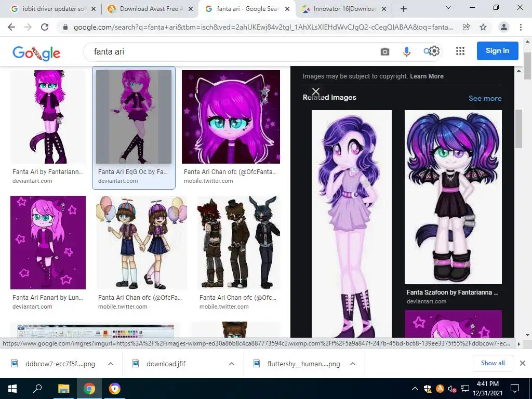Close the fanta ari Google Search tab
Image resolution: width=532 pixels, height=399 pixels.
(x=287, y=9)
